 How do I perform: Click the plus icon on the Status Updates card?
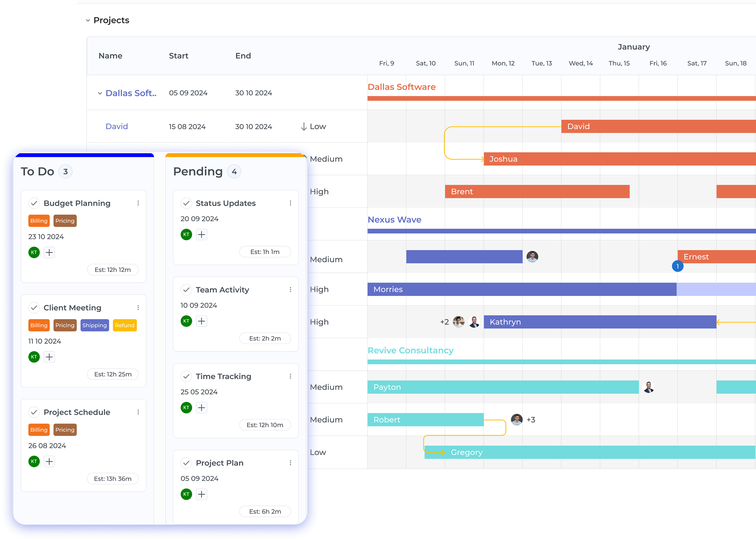pos(201,235)
